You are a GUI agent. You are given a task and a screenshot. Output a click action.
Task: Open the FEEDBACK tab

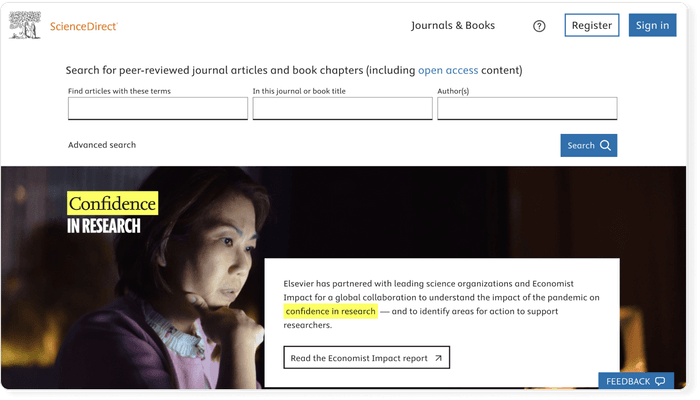636,381
